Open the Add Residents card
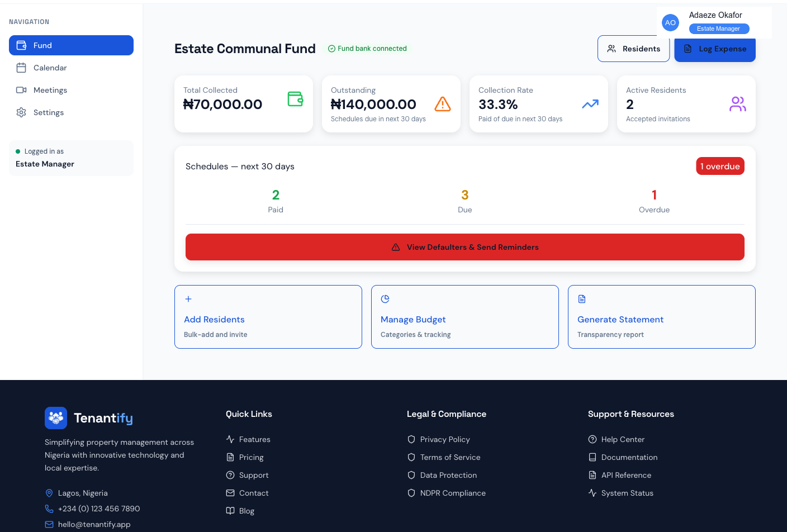This screenshot has height=532, width=787. tap(268, 317)
